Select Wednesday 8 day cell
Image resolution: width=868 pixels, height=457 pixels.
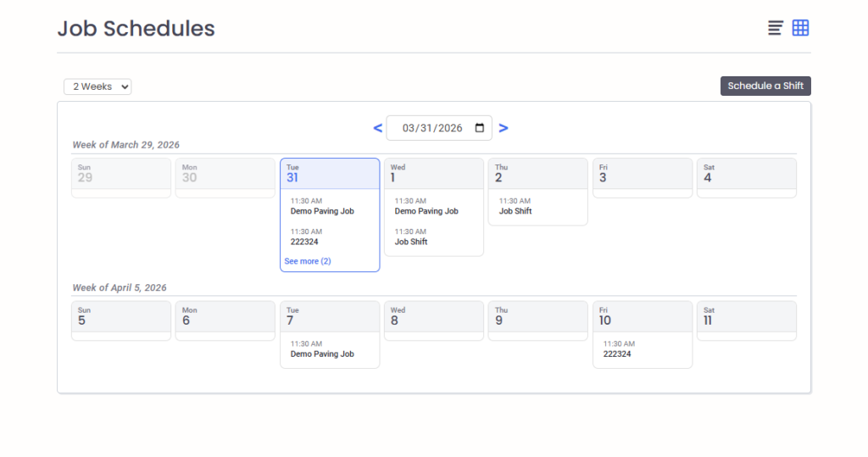(433, 320)
